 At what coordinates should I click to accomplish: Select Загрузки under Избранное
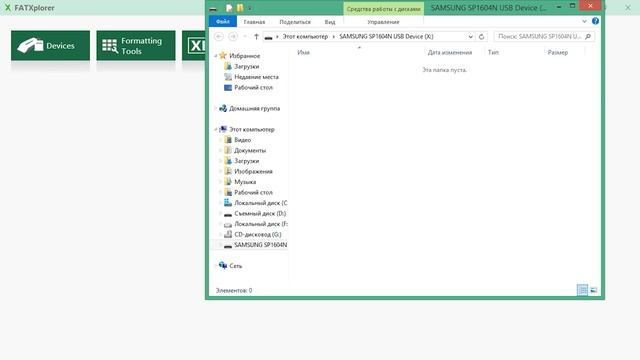[x=247, y=66]
